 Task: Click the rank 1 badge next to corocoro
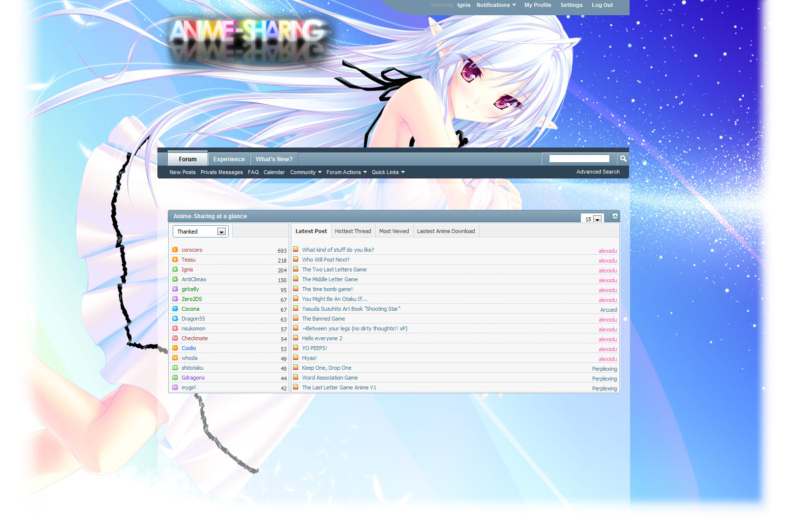[175, 250]
